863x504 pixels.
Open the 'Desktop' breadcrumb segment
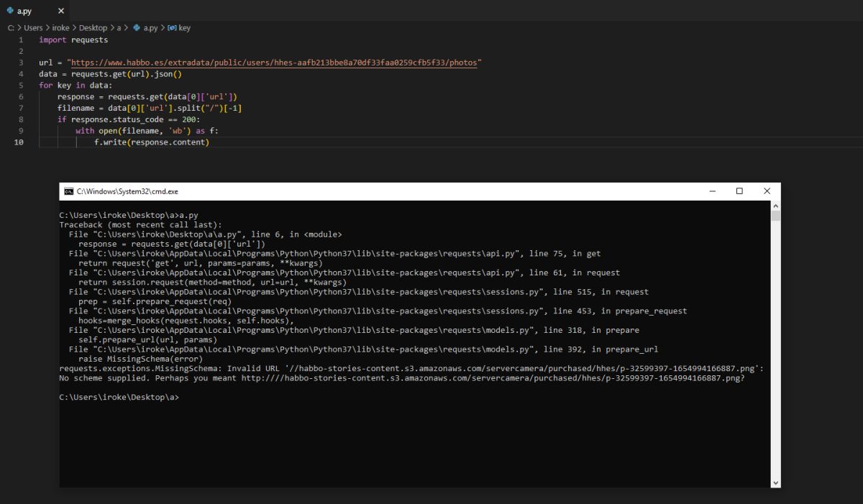coord(93,27)
